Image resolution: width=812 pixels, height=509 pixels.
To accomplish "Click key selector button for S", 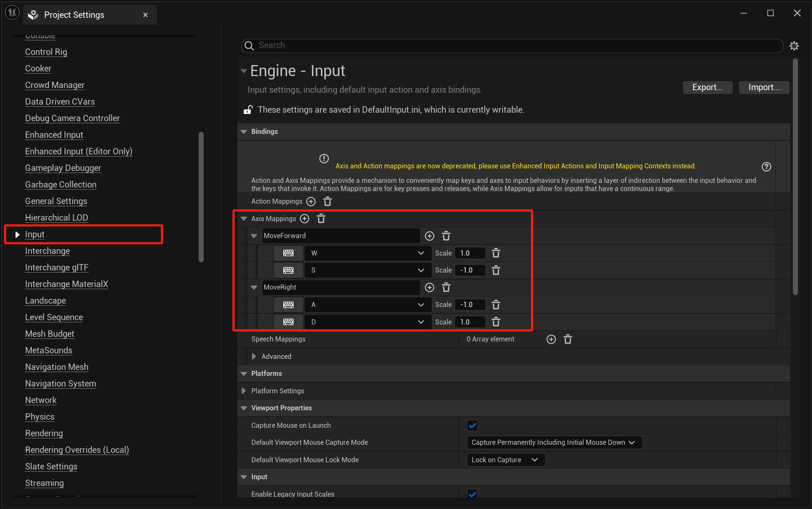I will pyautogui.click(x=288, y=270).
